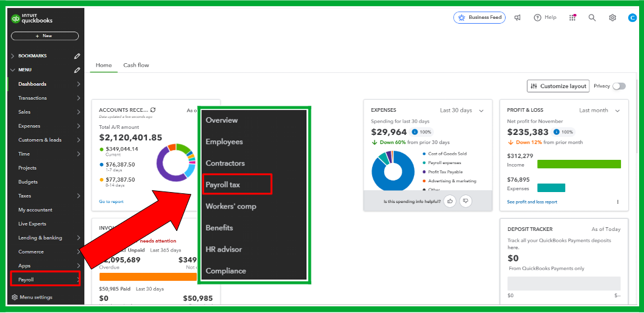The image size is (644, 313).
Task: Open the Go to report link
Action: pyautogui.click(x=111, y=202)
